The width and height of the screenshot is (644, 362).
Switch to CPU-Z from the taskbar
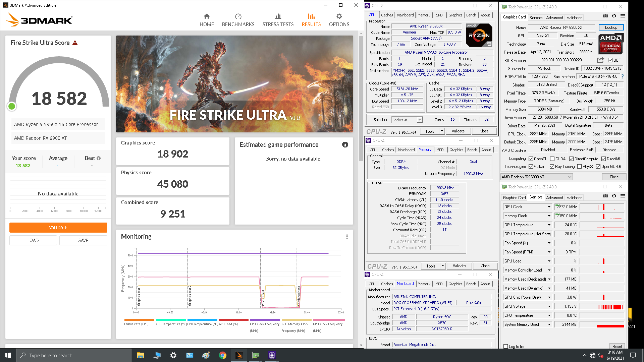pos(272,355)
